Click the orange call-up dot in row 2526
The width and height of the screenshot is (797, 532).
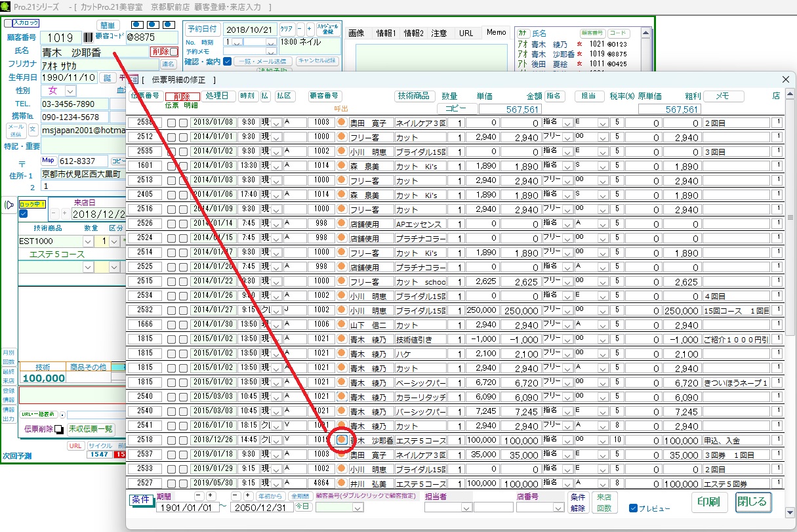[341, 224]
